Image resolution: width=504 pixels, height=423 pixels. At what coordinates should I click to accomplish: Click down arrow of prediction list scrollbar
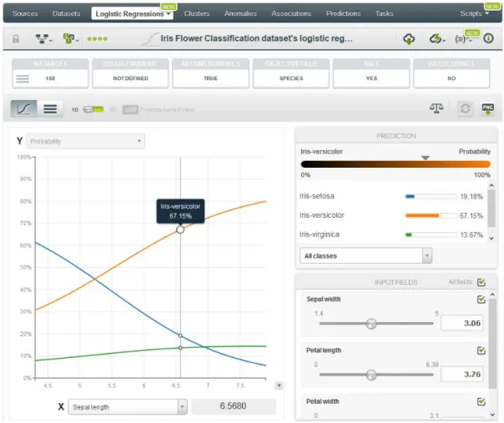click(x=491, y=238)
